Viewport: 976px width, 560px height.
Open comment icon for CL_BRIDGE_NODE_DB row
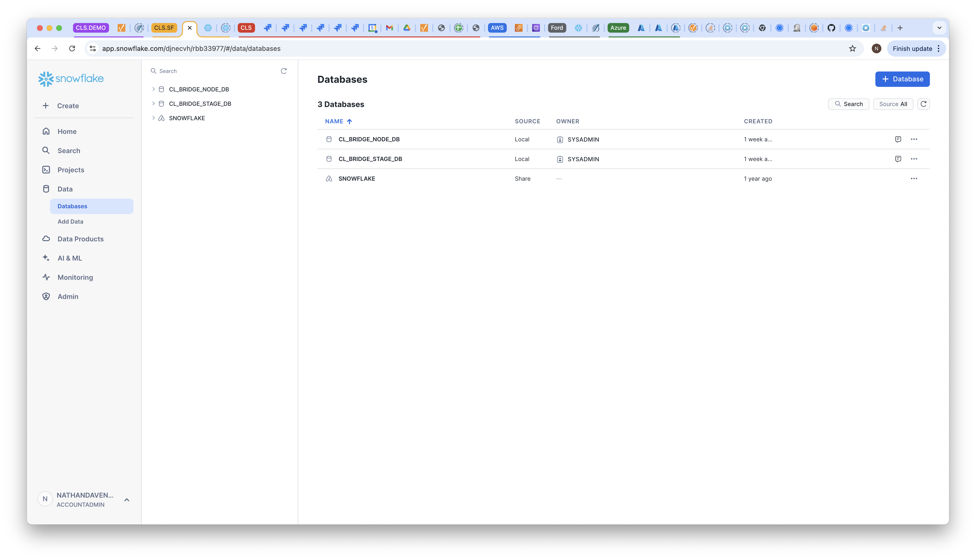coord(898,139)
